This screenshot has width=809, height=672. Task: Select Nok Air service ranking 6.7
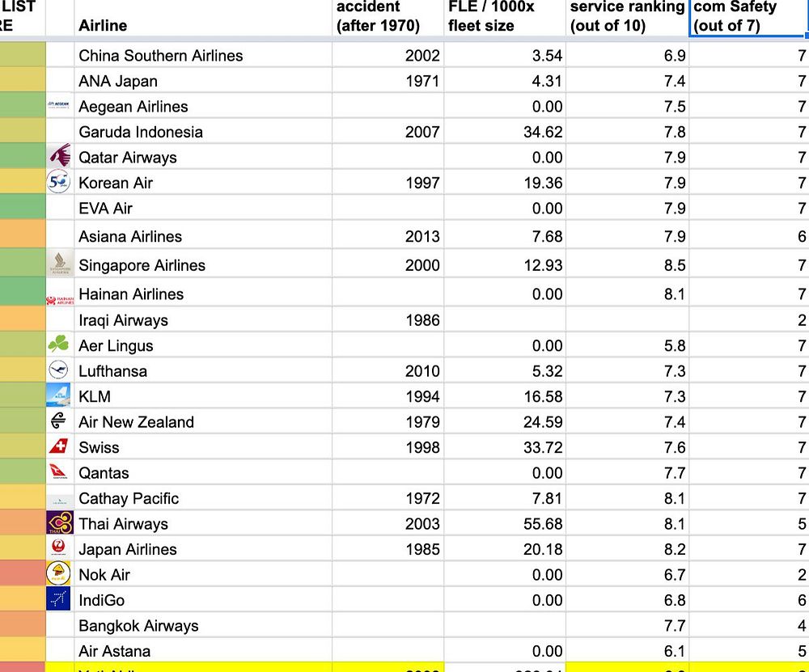(628, 574)
